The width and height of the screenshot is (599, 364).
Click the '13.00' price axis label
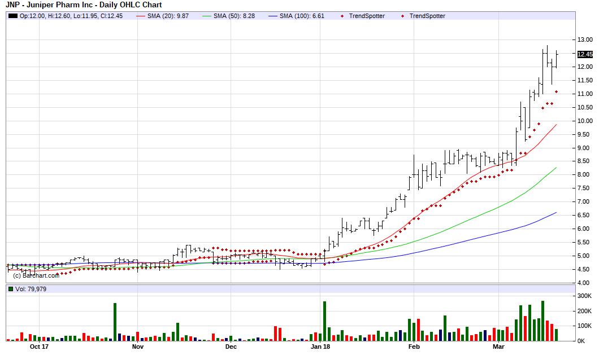tap(585, 40)
